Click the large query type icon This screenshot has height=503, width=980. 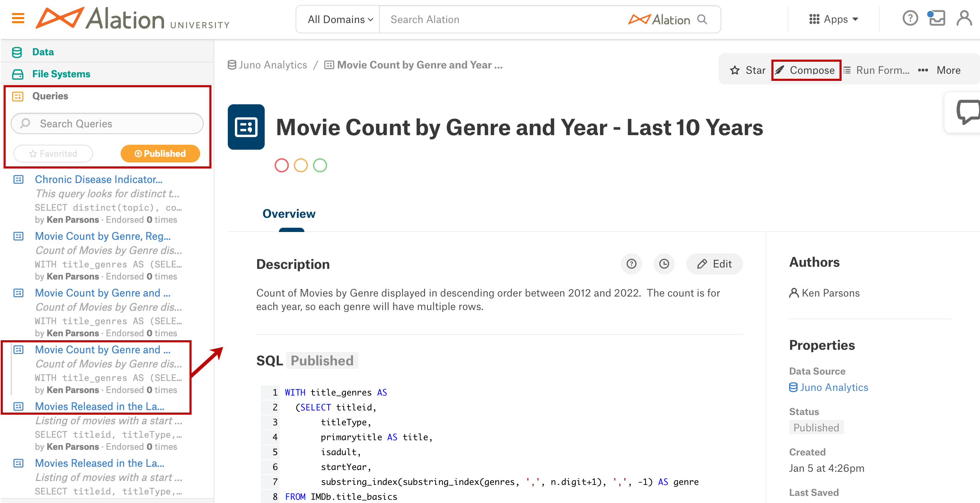pyautogui.click(x=246, y=127)
